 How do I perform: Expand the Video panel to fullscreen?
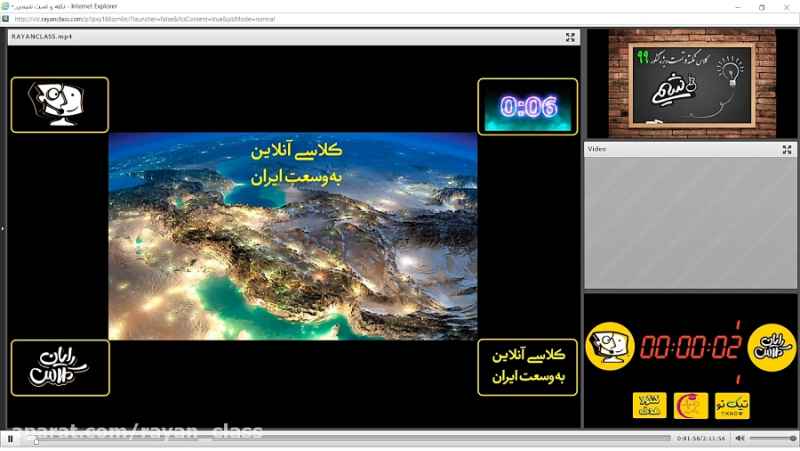787,149
